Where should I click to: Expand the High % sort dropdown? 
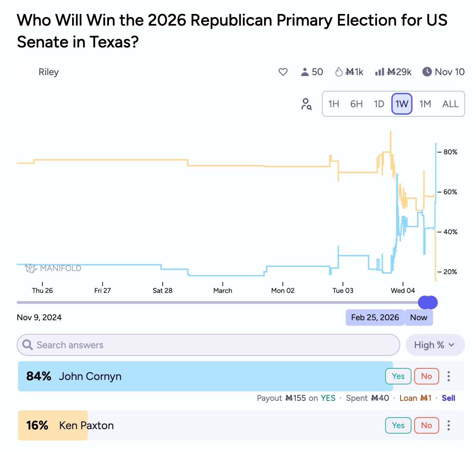pos(435,345)
